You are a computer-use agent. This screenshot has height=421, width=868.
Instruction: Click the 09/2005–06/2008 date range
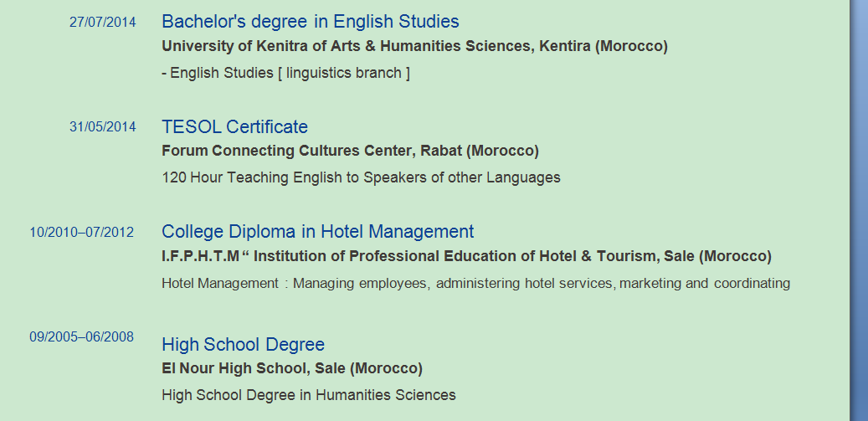pyautogui.click(x=82, y=337)
